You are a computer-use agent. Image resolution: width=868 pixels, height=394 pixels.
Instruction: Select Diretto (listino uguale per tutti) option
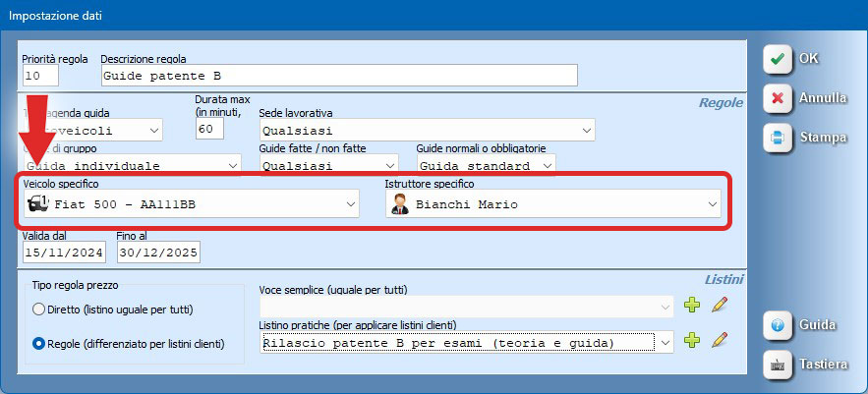click(x=40, y=310)
